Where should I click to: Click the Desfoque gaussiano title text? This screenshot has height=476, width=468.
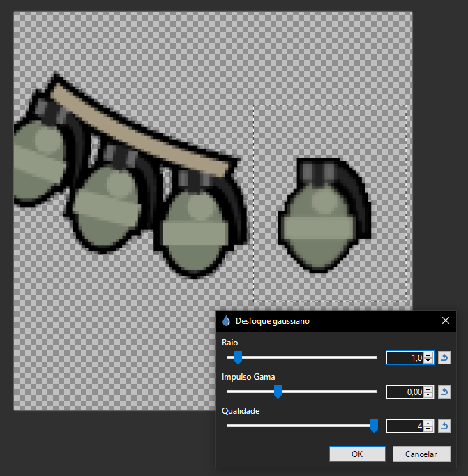(273, 321)
